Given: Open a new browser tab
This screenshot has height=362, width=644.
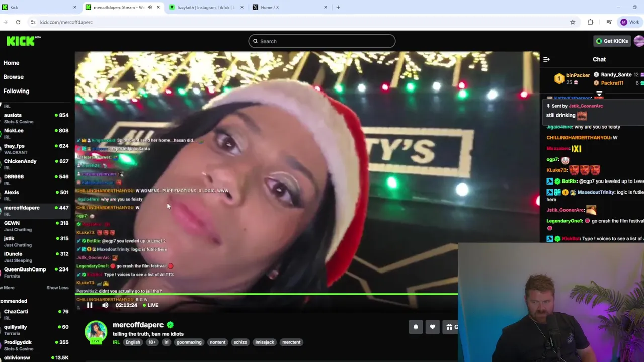Looking at the screenshot, I should pos(338,7).
